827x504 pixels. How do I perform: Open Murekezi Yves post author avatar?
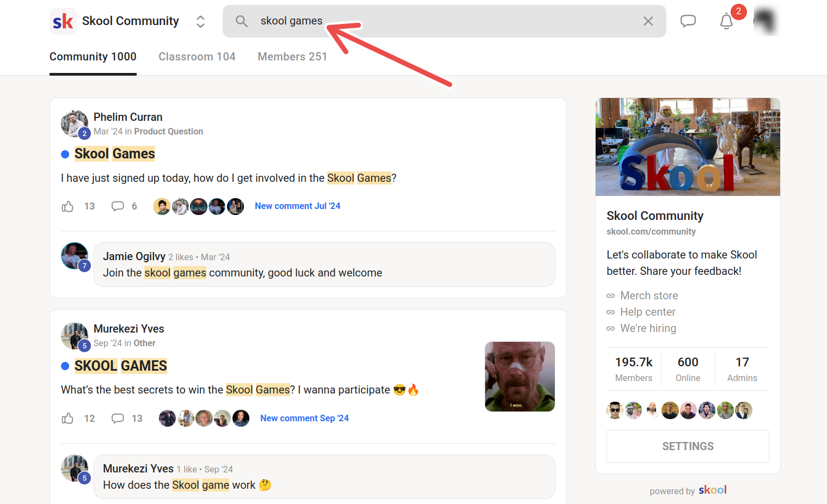coord(75,335)
